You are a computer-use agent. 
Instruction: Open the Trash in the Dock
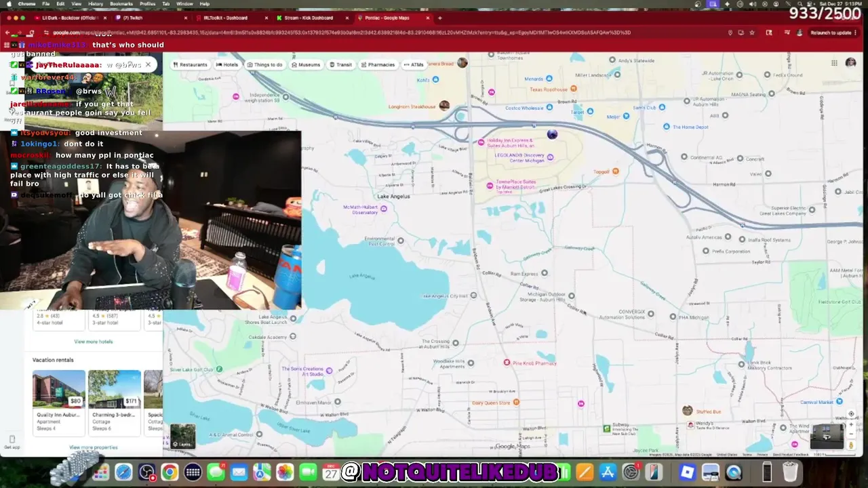pyautogui.click(x=790, y=472)
